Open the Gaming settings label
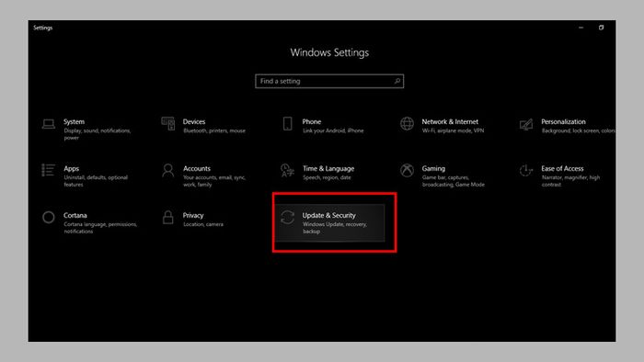Image resolution: width=644 pixels, height=362 pixels. coord(433,168)
